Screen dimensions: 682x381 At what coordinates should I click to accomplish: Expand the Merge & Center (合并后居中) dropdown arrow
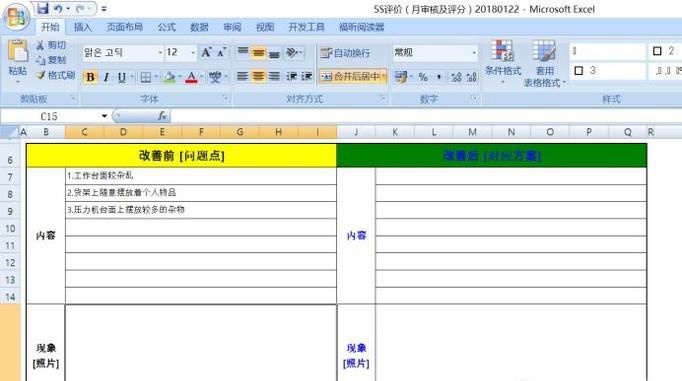click(x=384, y=77)
